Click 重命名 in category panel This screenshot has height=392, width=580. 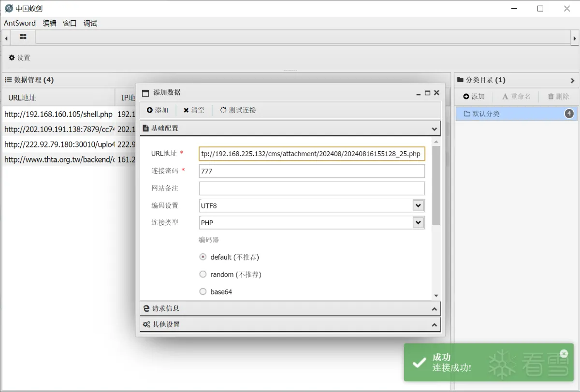click(x=516, y=97)
